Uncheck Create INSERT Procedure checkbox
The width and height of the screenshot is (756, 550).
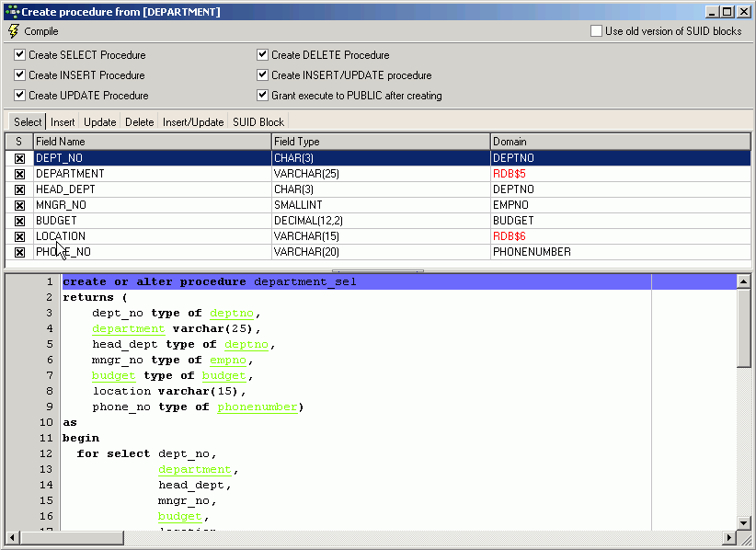(x=19, y=74)
